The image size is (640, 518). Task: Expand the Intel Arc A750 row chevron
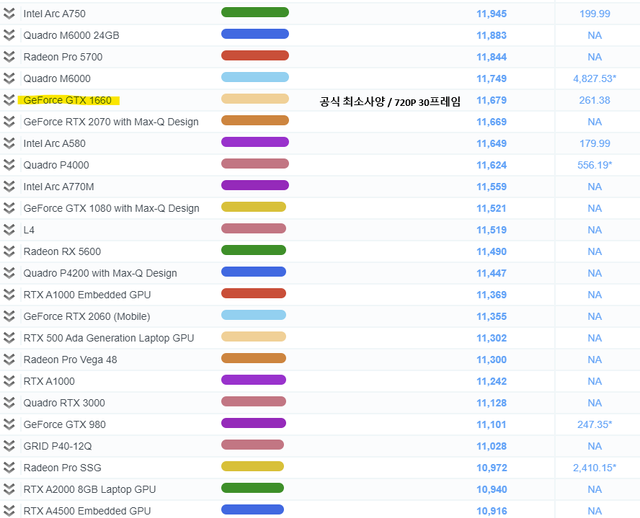pyautogui.click(x=10, y=13)
